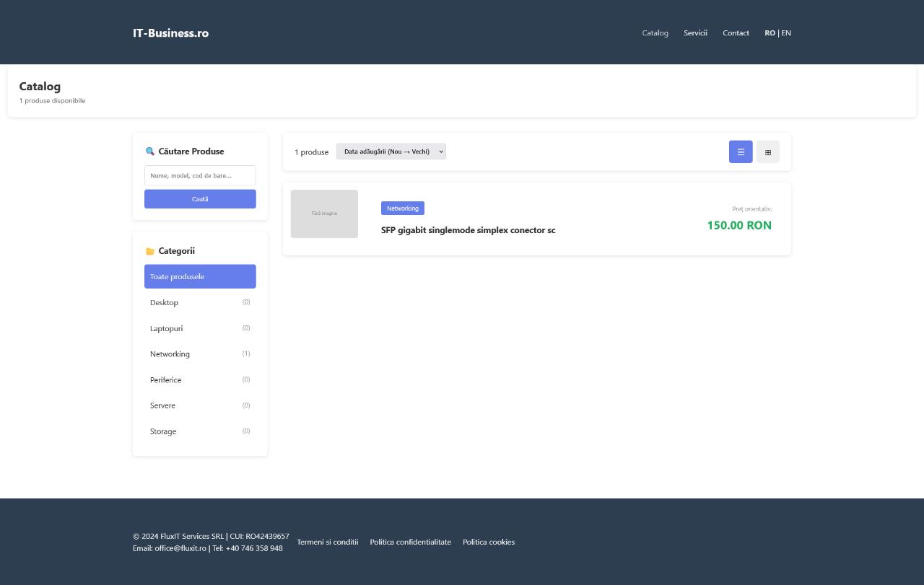The width and height of the screenshot is (924, 585).
Task: Select the Toate produsele category
Action: pos(200,277)
